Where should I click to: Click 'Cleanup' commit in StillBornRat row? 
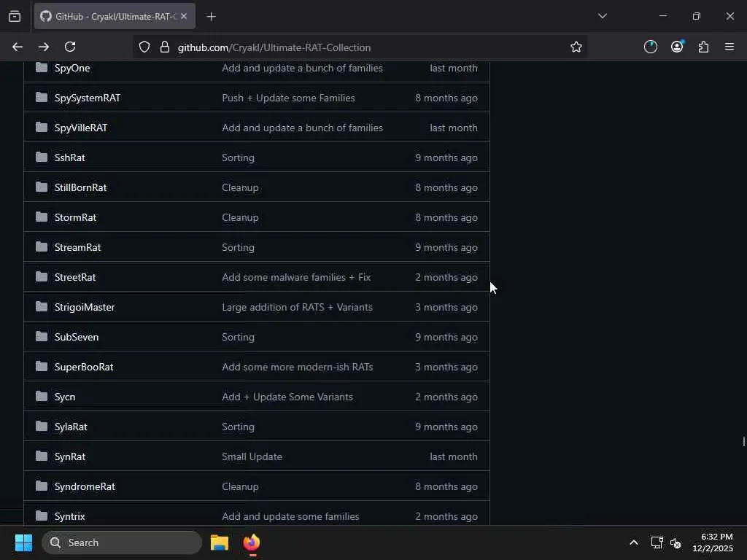(240, 187)
